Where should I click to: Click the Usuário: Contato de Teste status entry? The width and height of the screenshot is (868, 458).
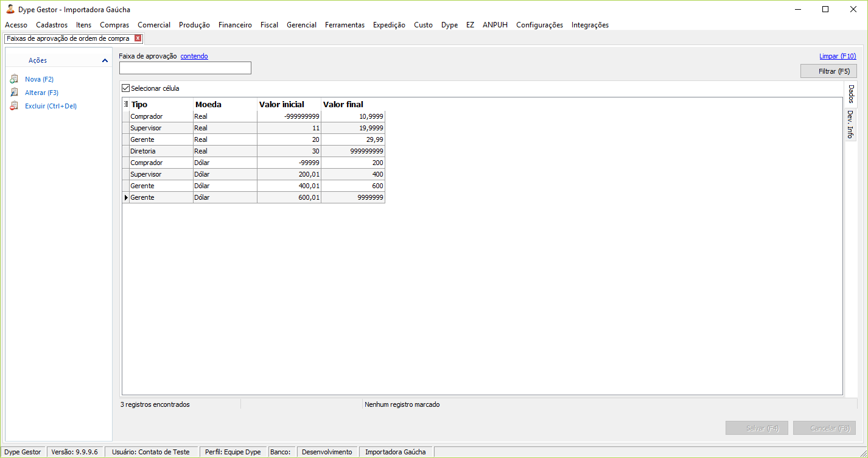click(x=151, y=452)
